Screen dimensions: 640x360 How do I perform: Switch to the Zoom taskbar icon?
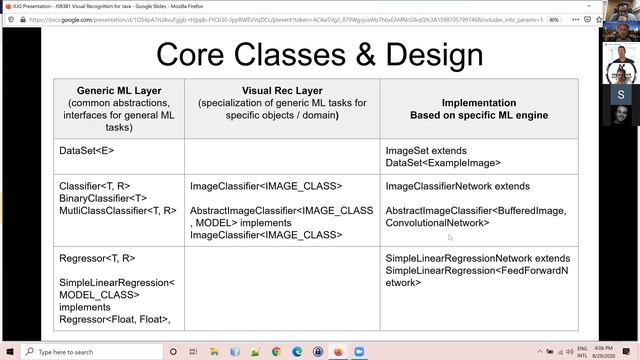point(359,351)
